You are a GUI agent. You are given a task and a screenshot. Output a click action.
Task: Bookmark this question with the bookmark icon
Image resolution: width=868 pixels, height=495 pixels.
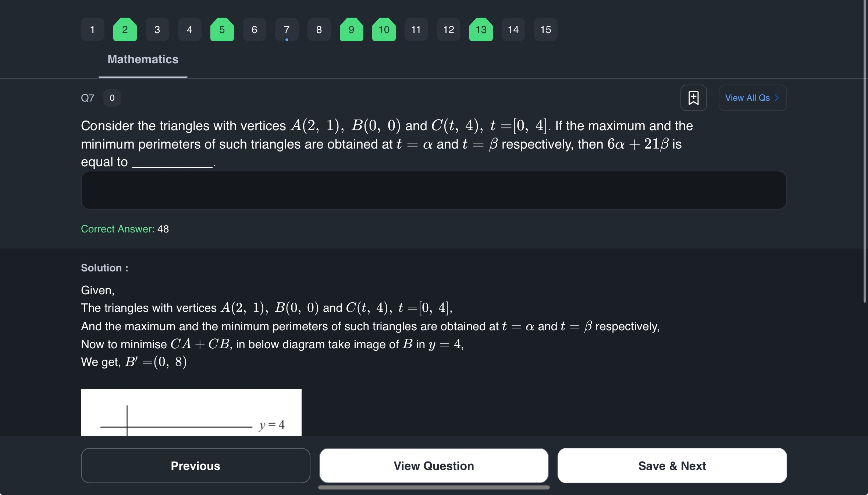click(x=693, y=98)
